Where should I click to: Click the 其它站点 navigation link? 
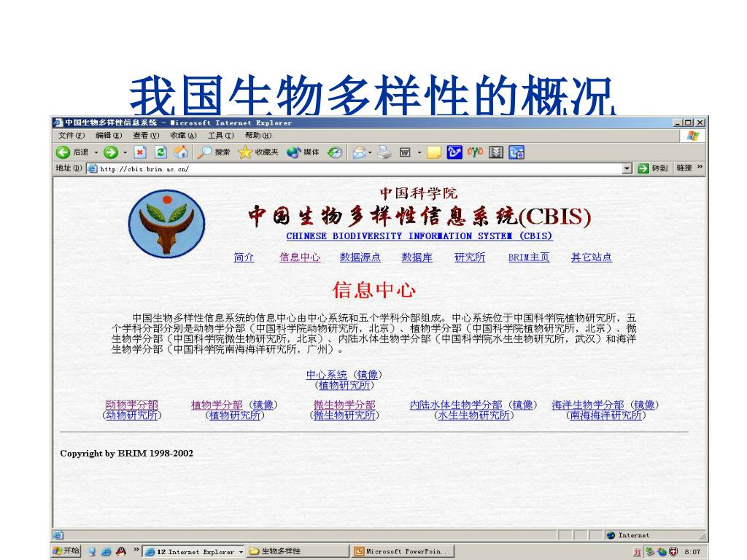pyautogui.click(x=591, y=257)
